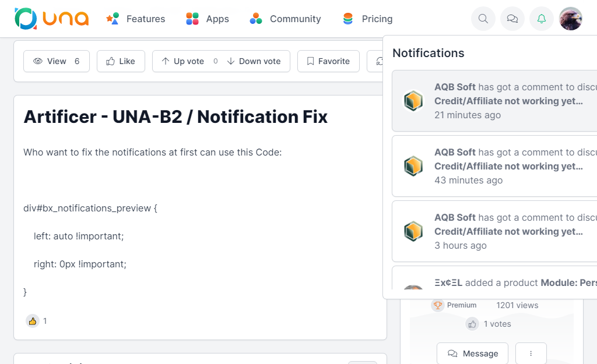The image size is (597, 364).
Task: Open the Community menu item
Action: pyautogui.click(x=285, y=19)
